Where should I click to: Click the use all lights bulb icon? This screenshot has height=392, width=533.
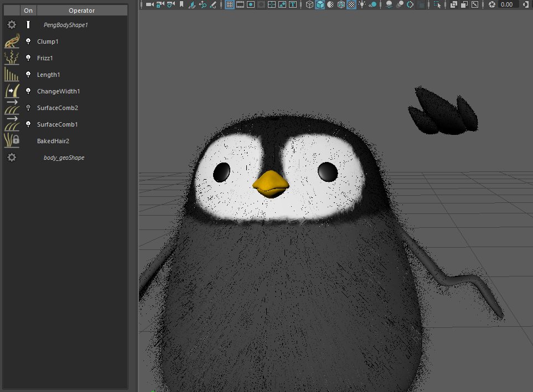click(362, 4)
